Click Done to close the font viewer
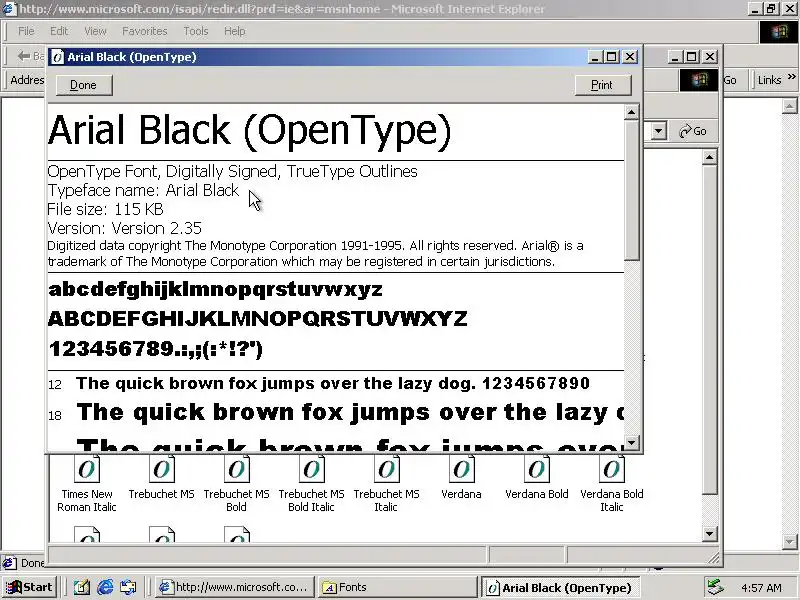The width and height of the screenshot is (800, 600). (84, 85)
